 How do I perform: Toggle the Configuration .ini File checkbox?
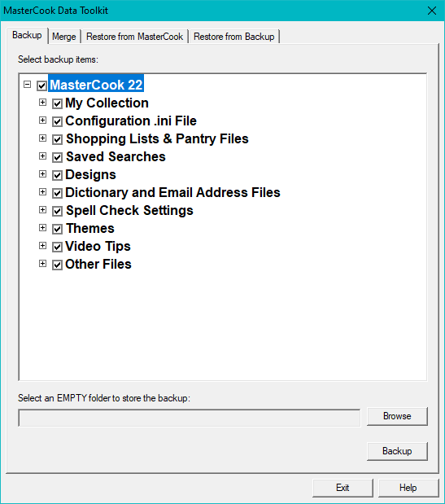[57, 122]
